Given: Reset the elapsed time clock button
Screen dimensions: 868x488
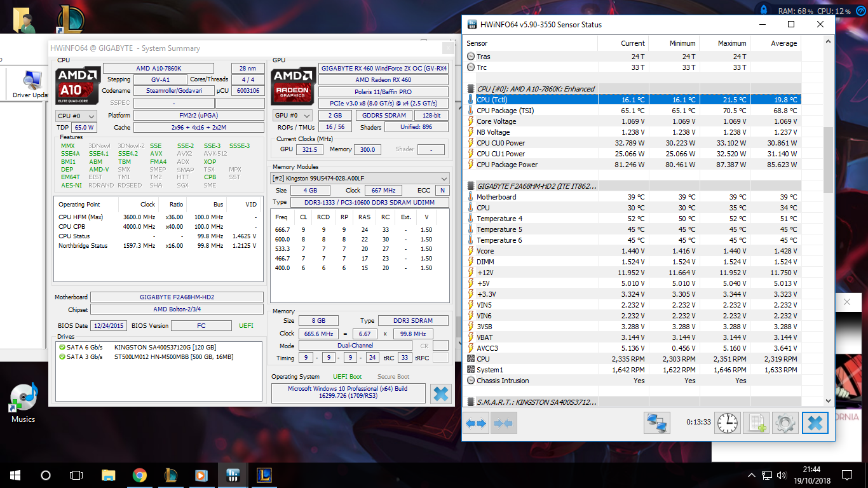Looking at the screenshot, I should [728, 423].
